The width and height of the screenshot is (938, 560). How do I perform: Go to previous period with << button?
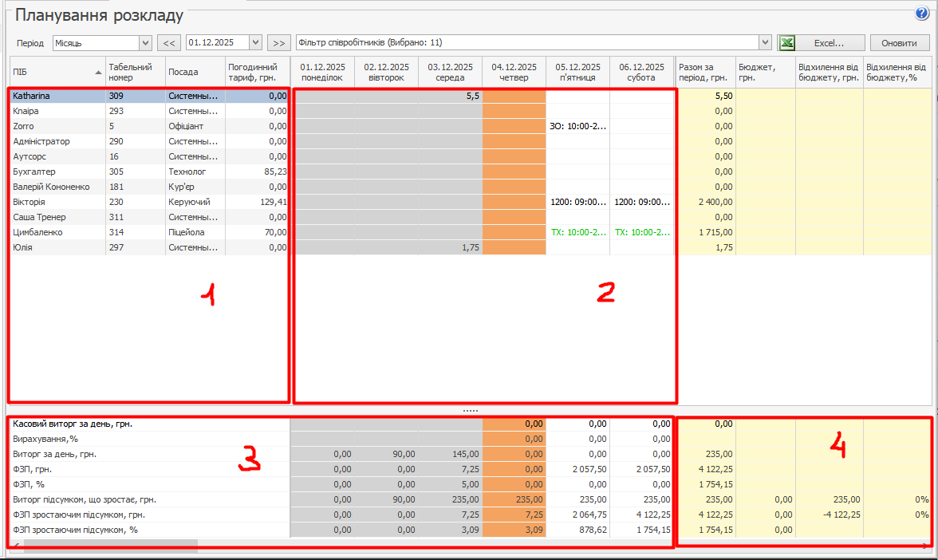coord(169,43)
